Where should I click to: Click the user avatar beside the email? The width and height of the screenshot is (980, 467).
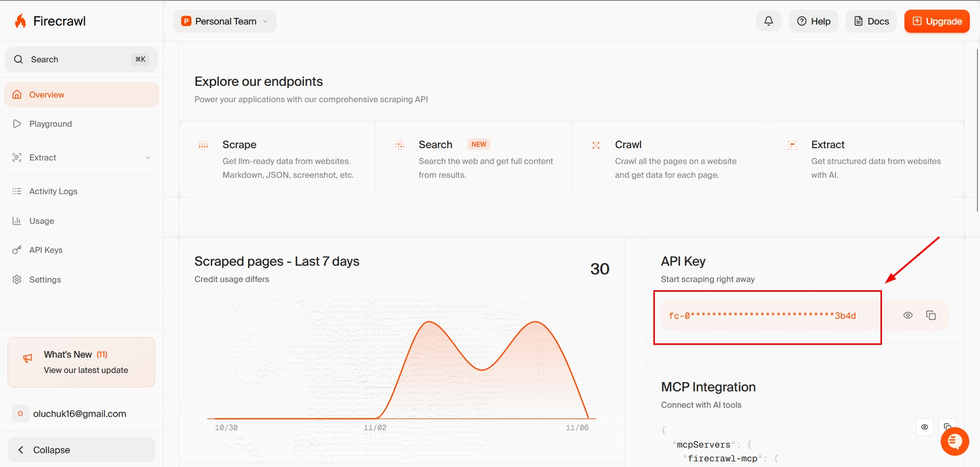click(20, 413)
